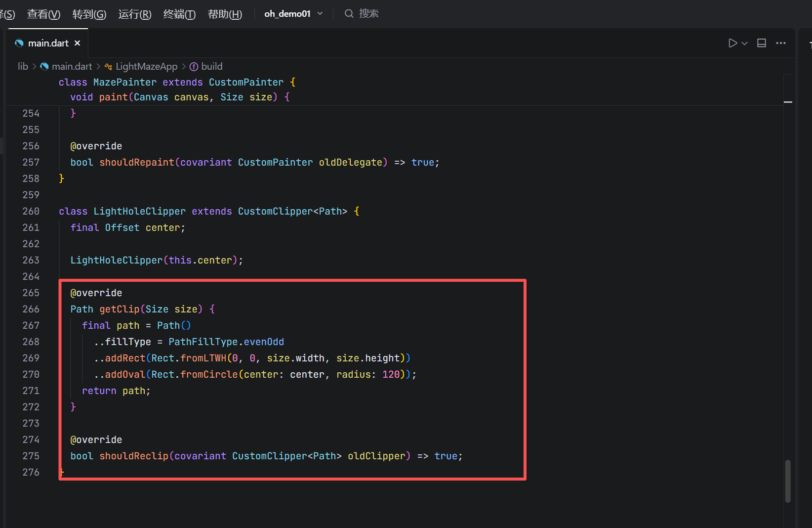Viewport: 812px width, 528px height.
Task: Select build method in the breadcrumb
Action: pyautogui.click(x=212, y=66)
